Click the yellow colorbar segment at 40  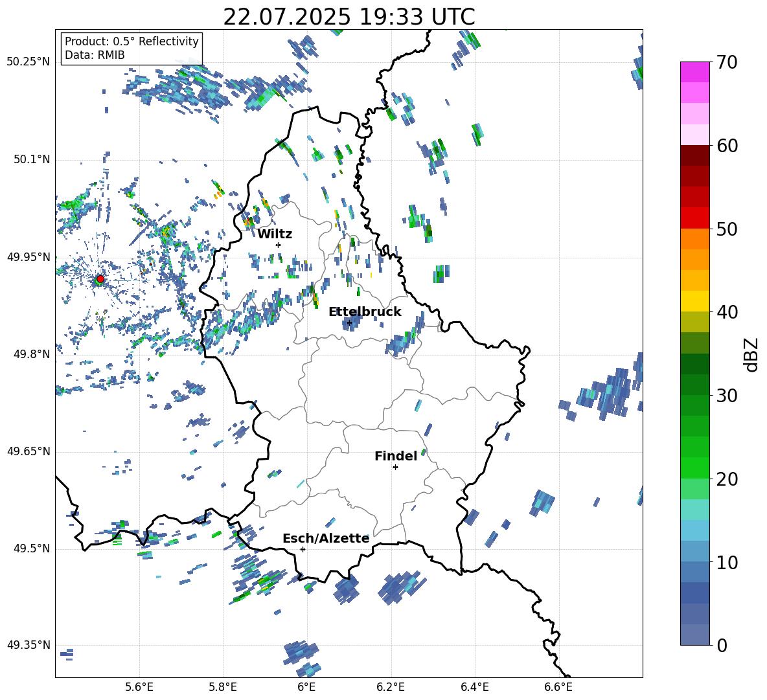click(x=694, y=301)
